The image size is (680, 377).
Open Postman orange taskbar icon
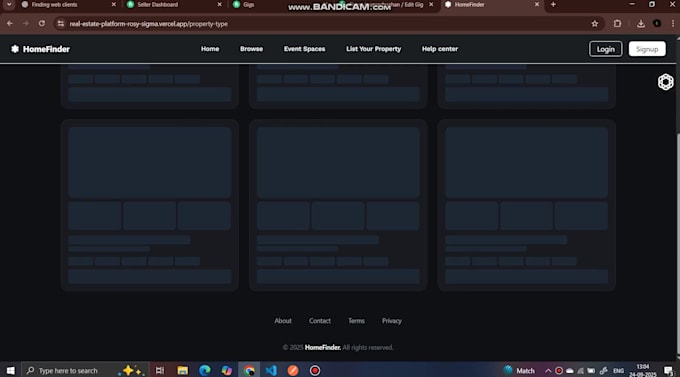click(293, 370)
